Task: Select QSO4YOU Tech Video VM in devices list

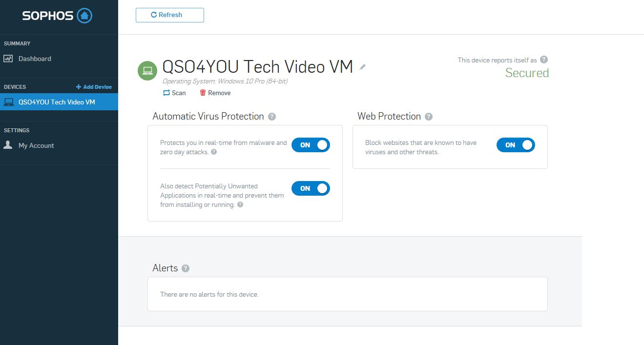Action: pos(57,102)
